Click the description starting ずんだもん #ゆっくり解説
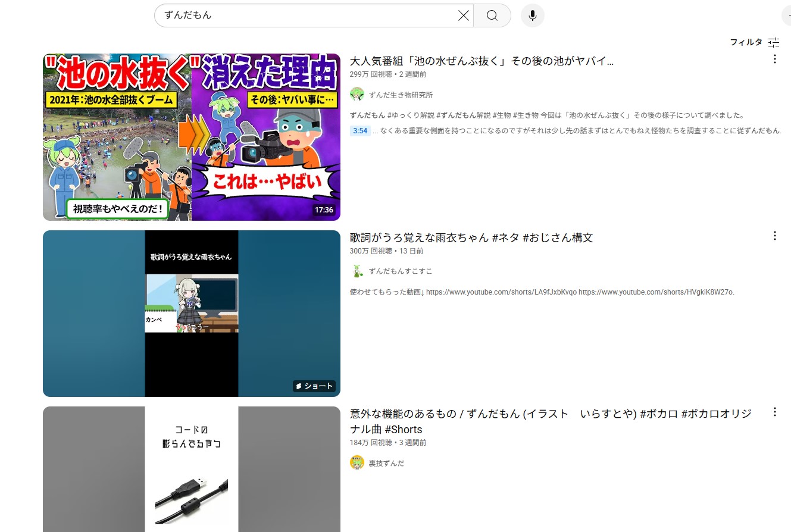Screen dimensions: 791x532 point(547,115)
